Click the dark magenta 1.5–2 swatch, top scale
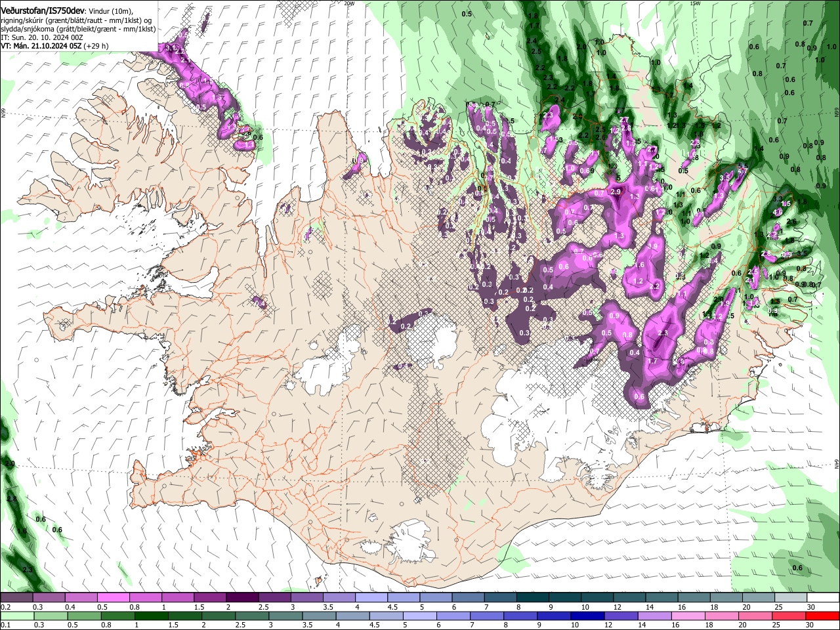 click(x=209, y=598)
